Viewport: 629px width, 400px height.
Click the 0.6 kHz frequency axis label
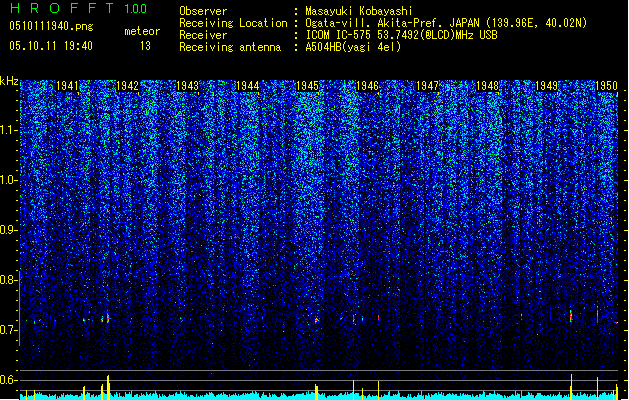pyautogui.click(x=9, y=380)
